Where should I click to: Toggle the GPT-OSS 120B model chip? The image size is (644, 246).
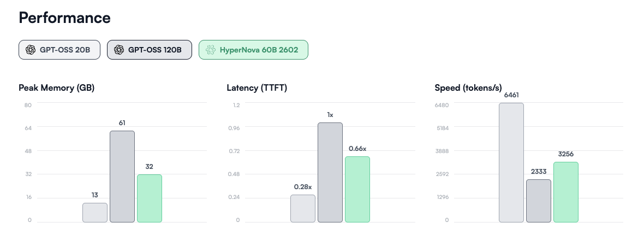[x=149, y=50]
